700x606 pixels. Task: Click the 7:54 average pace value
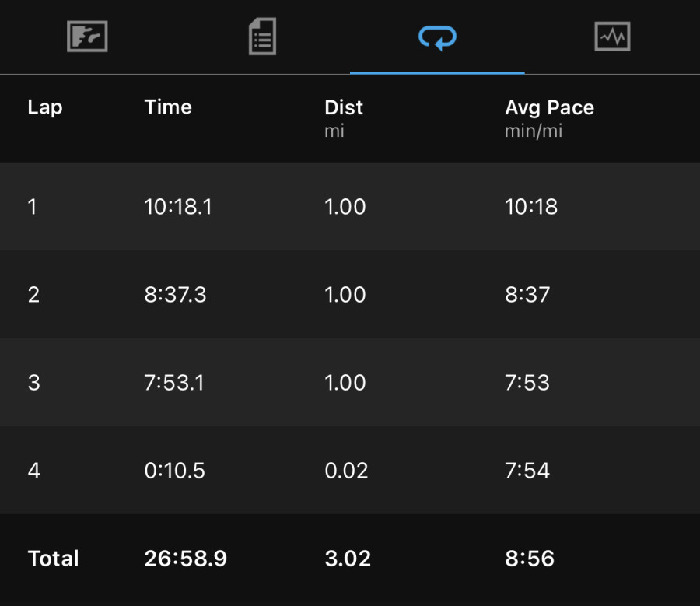527,471
